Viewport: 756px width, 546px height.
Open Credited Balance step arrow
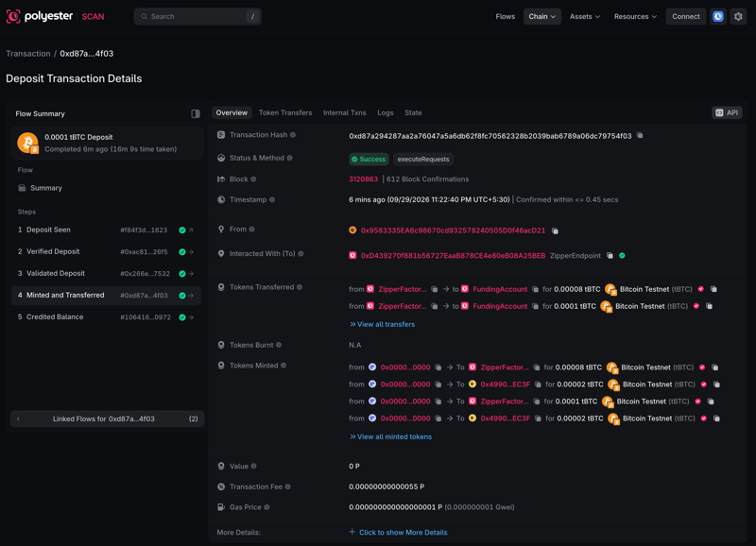(x=191, y=317)
